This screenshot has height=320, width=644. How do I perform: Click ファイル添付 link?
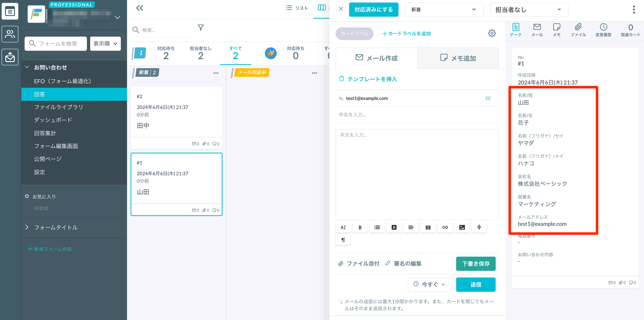(x=359, y=264)
